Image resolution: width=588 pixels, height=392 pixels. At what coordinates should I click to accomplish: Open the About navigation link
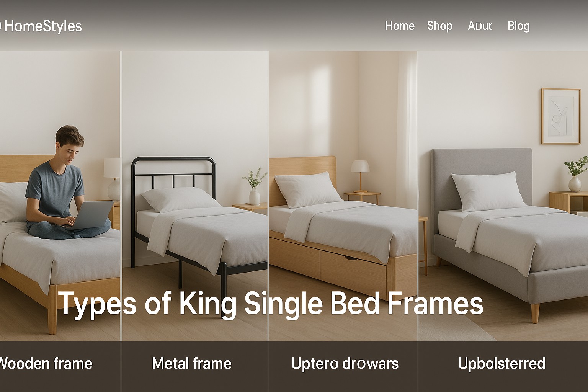point(480,26)
